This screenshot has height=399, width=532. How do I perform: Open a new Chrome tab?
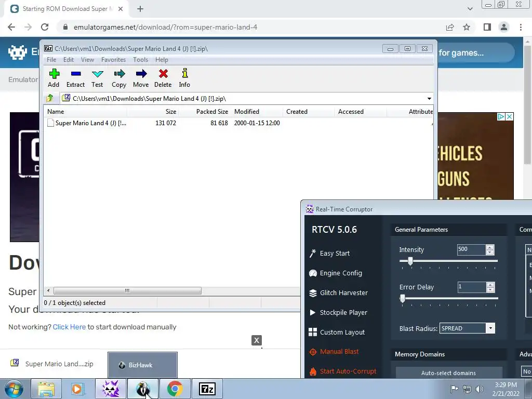point(140,9)
